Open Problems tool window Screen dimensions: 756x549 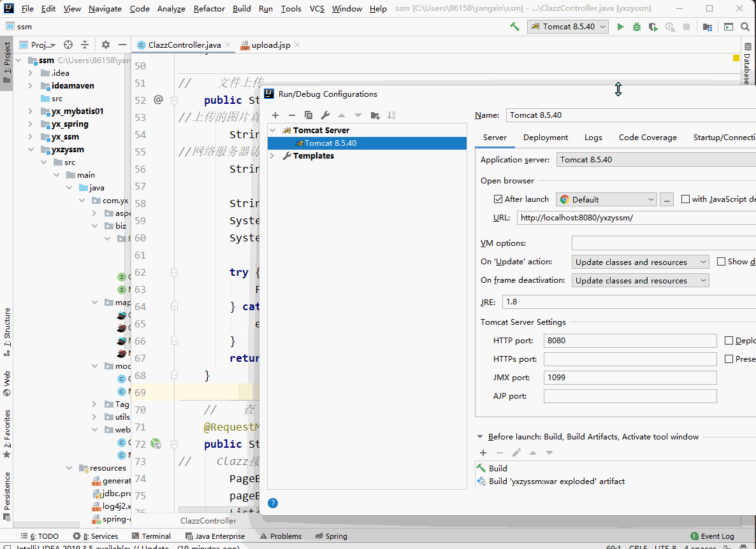[x=280, y=536]
